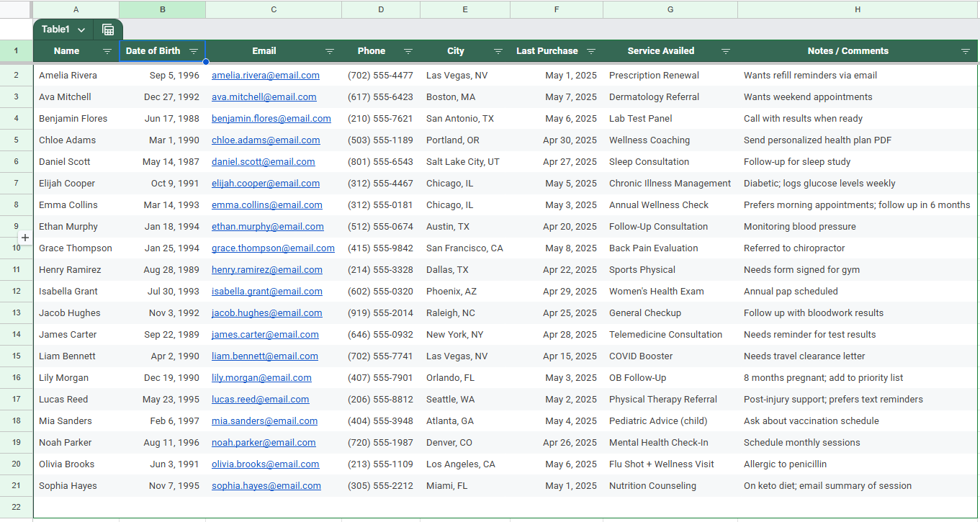Select the Henry Ramirez cell
Screen dimensions: 980x522
click(76, 270)
